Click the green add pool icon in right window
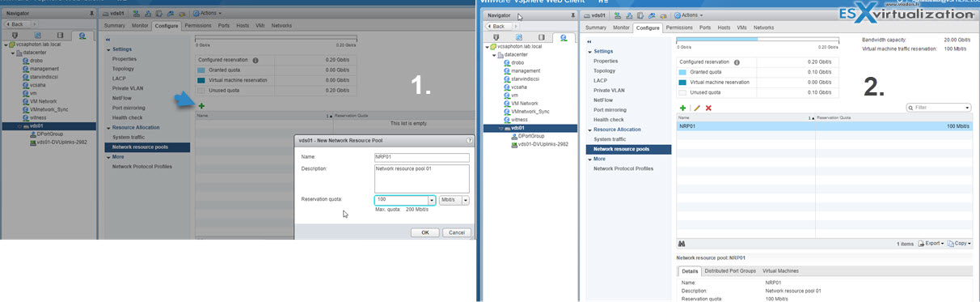The width and height of the screenshot is (980, 302). [683, 107]
